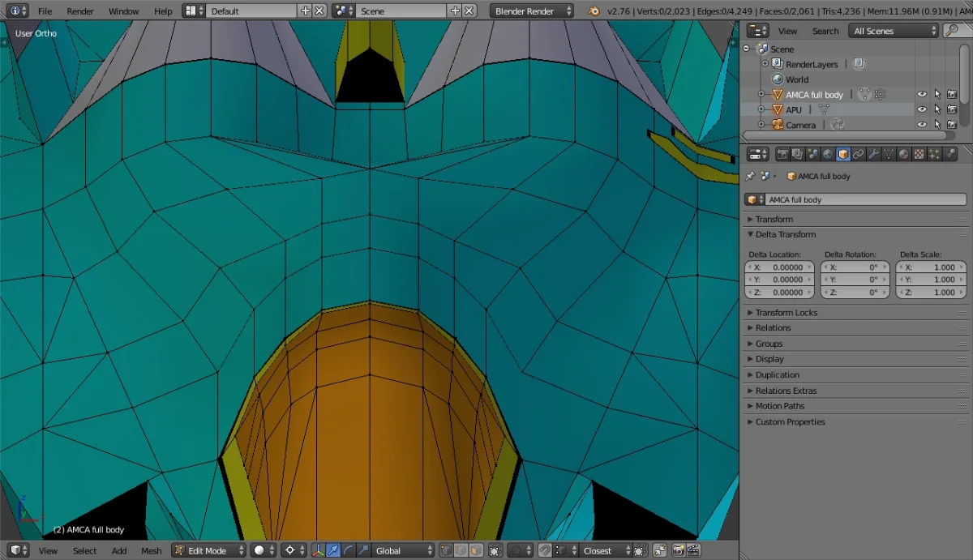Screen dimensions: 973x560
Task: Open the File menu
Action: pos(45,11)
